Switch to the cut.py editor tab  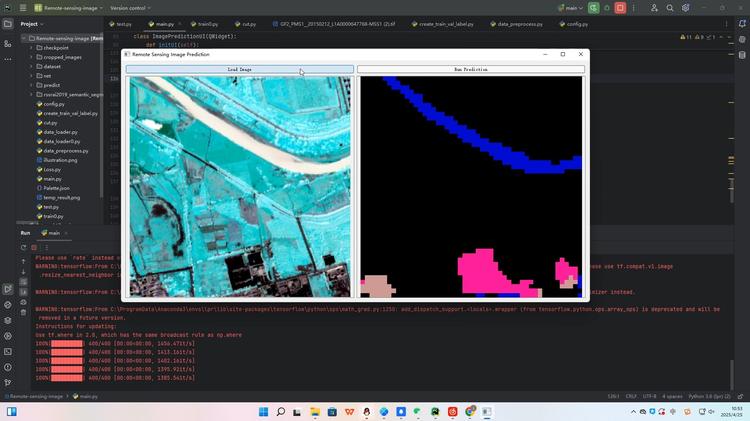tap(246, 24)
